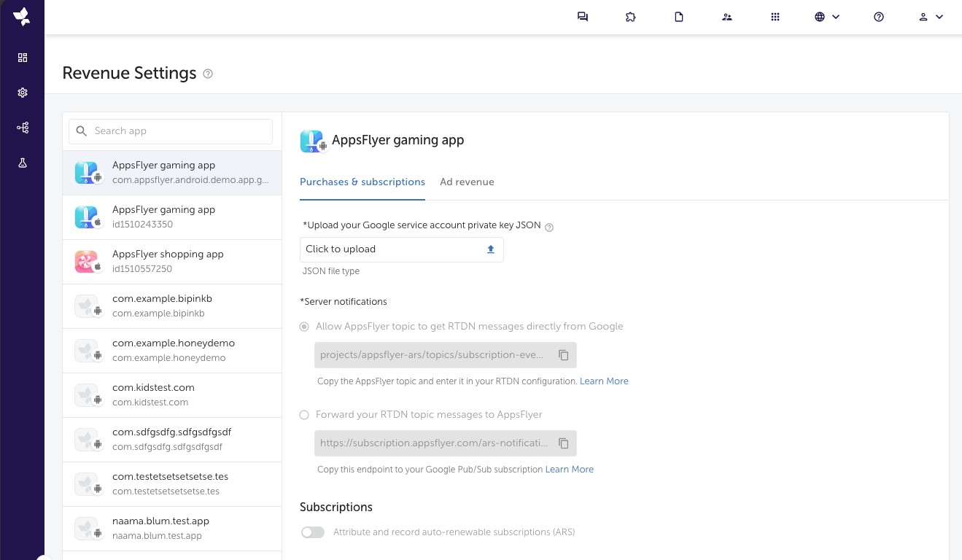Viewport: 962px width, 560px height.
Task: Open the settings gear in sidebar
Action: point(23,93)
